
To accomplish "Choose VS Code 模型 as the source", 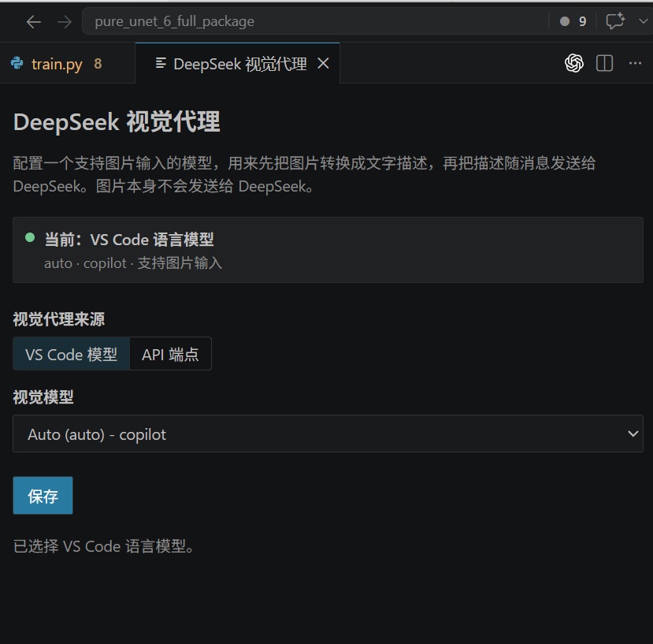I will click(71, 354).
